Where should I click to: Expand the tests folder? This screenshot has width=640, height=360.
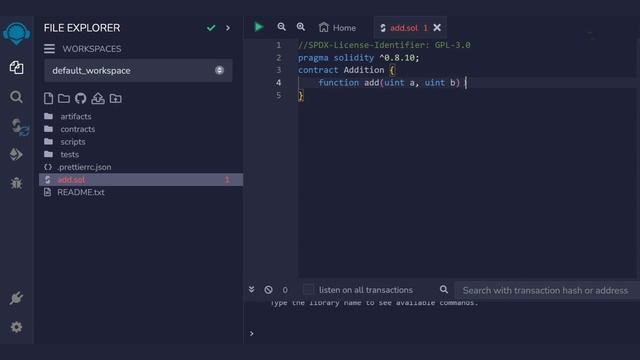70,154
